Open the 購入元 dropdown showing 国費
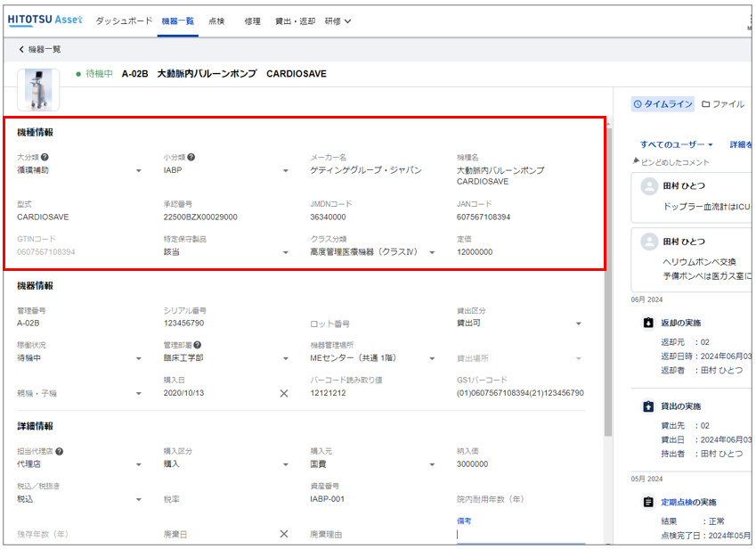Viewport: 756px width, 549px height. pyautogui.click(x=373, y=464)
